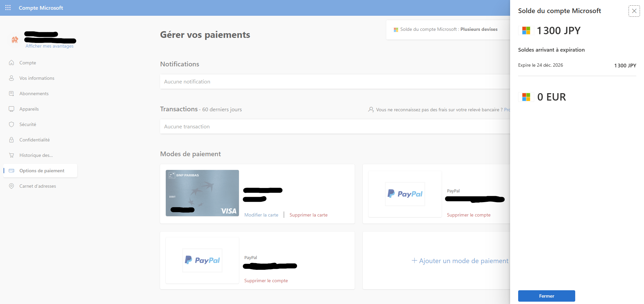Click the Historique des... cart icon
Screen dimensions: 644x304
(x=11, y=155)
